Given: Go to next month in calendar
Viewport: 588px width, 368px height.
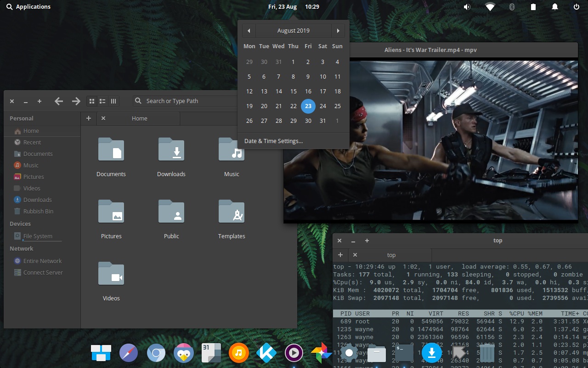Looking at the screenshot, I should tap(338, 31).
